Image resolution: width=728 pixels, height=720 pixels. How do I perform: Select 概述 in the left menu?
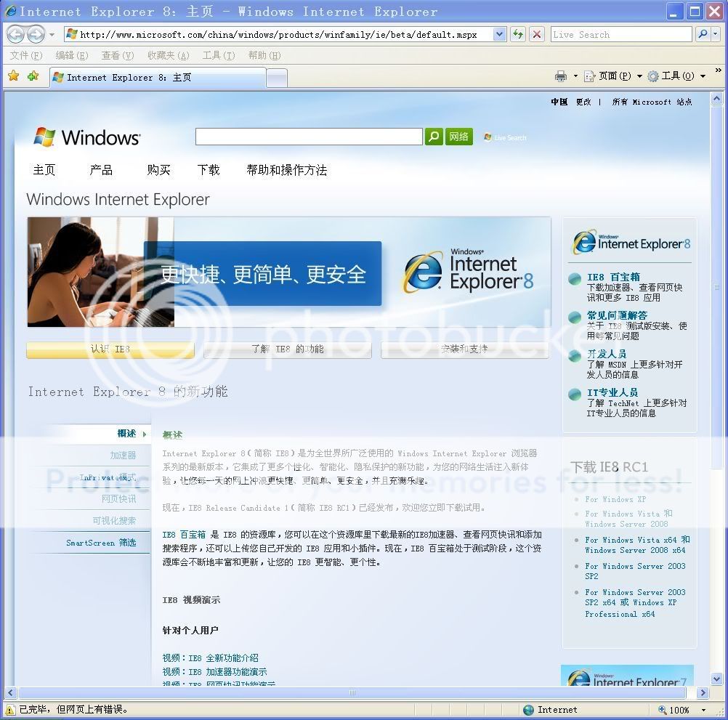pos(126,434)
